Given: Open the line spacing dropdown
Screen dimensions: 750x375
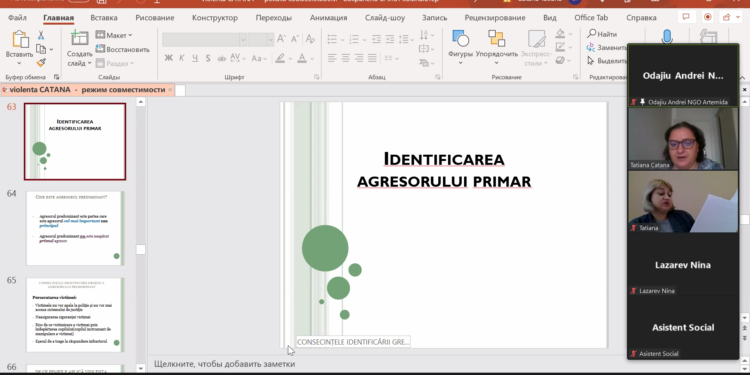Looking at the screenshot, I should [407, 39].
